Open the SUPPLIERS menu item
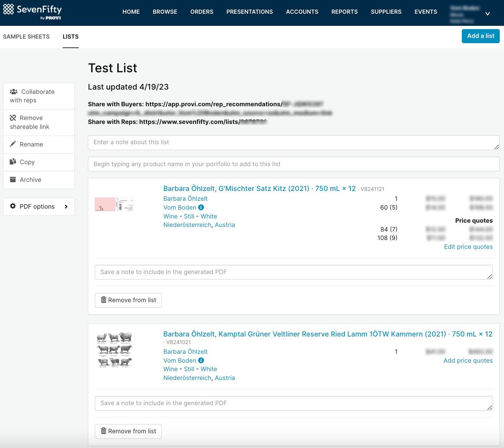The height and width of the screenshot is (448, 504). (386, 12)
